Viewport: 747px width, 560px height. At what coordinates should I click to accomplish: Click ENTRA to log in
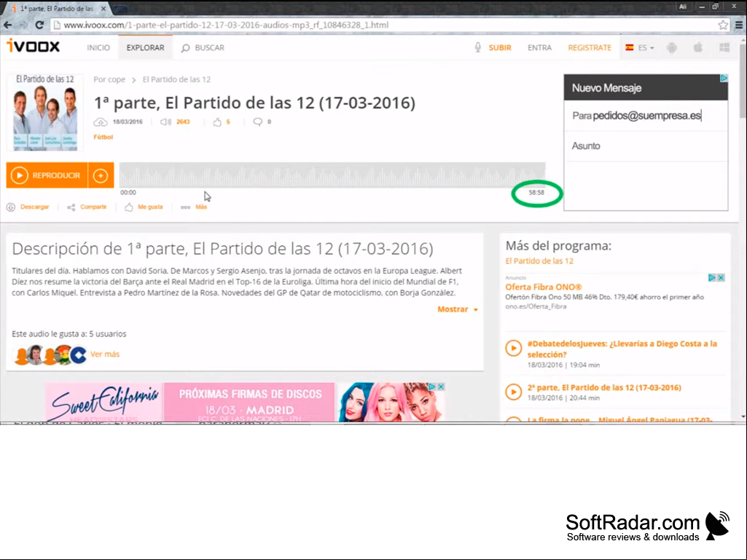click(539, 47)
